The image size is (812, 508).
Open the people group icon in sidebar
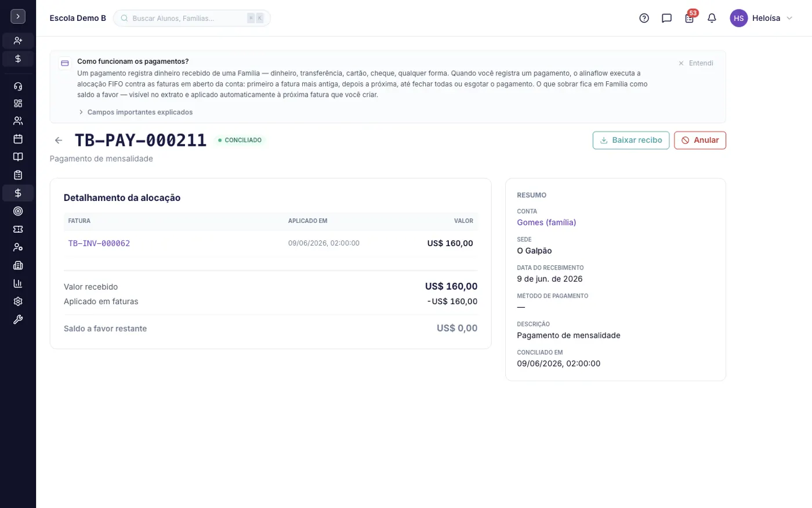click(18, 121)
